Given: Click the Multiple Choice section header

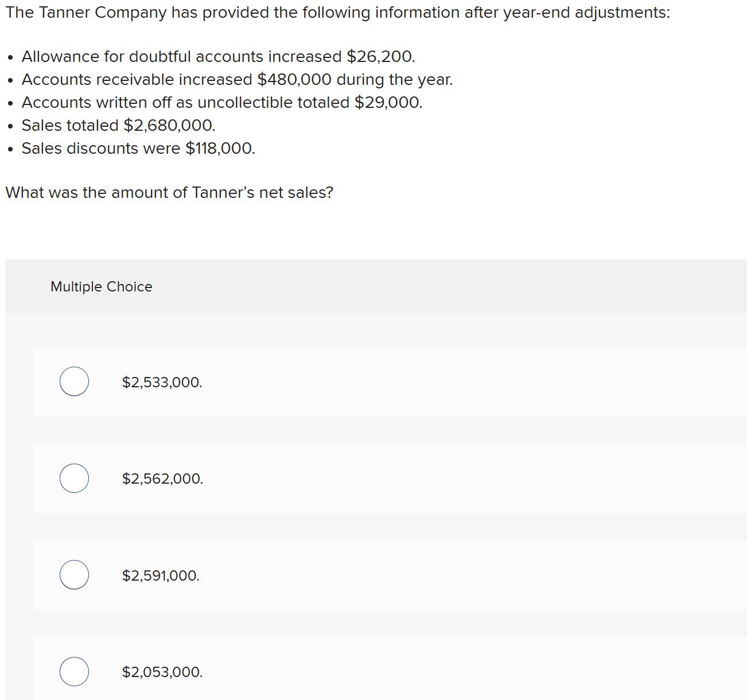Looking at the screenshot, I should tap(100, 286).
